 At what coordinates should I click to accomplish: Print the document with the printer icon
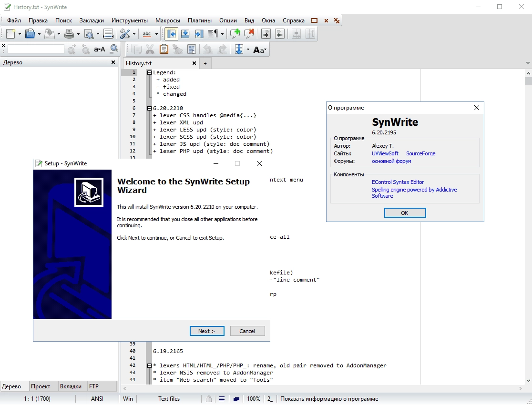tap(69, 33)
